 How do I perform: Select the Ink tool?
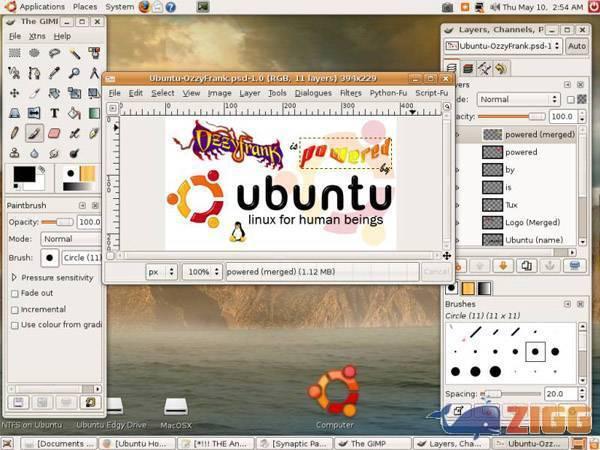tap(94, 133)
